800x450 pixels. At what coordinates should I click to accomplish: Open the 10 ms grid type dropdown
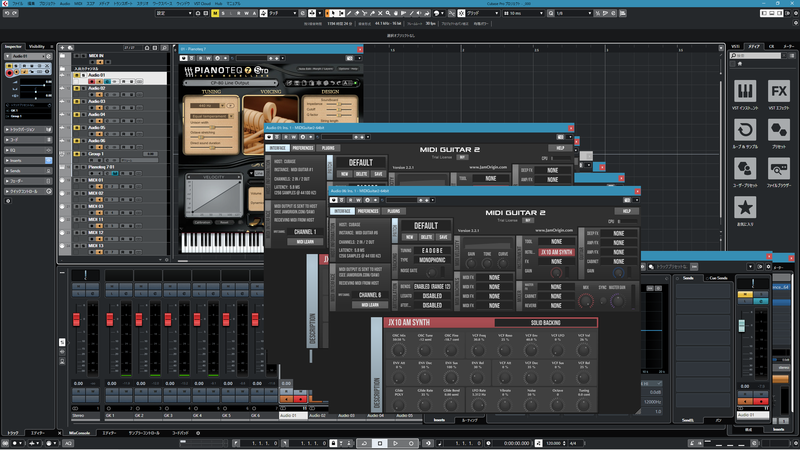tap(523, 13)
